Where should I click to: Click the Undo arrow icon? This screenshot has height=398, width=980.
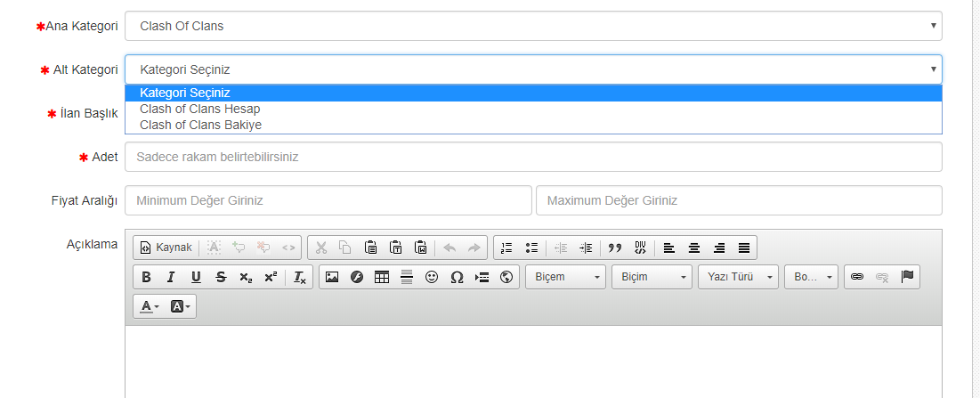[x=449, y=248]
